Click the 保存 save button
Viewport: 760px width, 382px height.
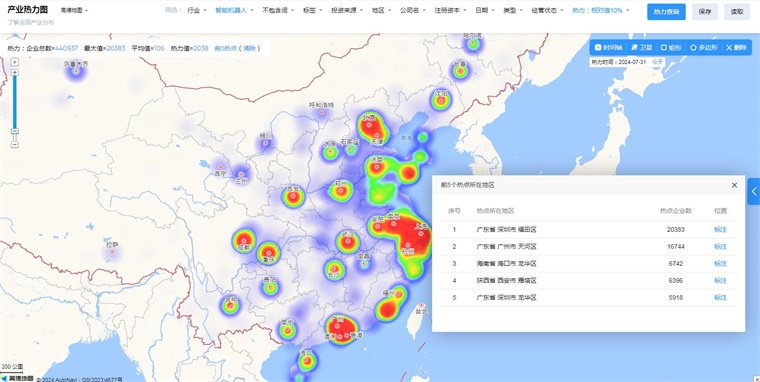pyautogui.click(x=705, y=12)
